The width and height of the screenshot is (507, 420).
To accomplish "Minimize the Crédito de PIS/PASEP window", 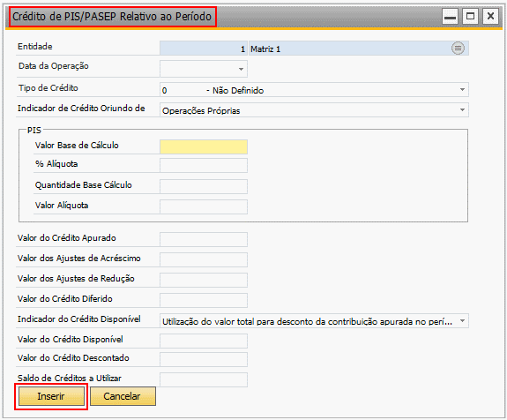I will (x=450, y=16).
